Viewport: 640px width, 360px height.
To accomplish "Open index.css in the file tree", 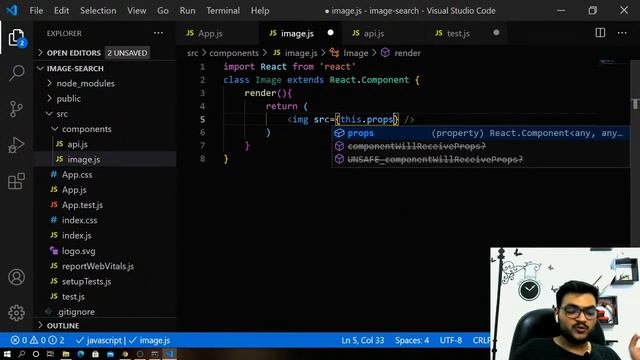I will [x=105, y=220].
